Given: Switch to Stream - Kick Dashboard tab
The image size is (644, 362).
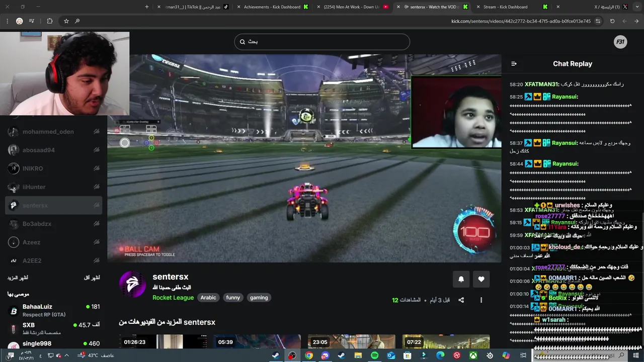Looking at the screenshot, I should pos(511,7).
